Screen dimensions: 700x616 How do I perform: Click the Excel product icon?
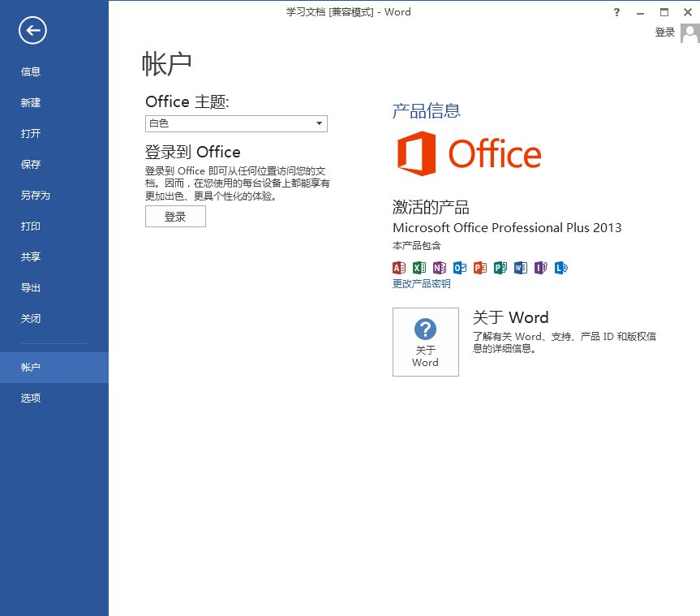pyautogui.click(x=419, y=268)
